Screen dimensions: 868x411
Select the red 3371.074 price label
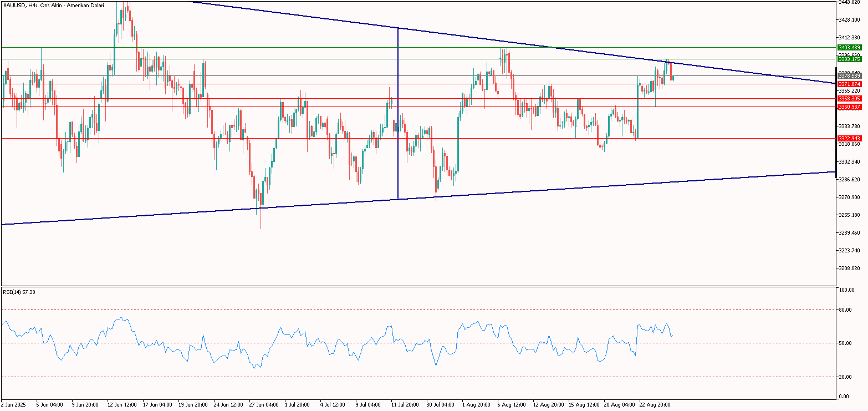tap(849, 84)
